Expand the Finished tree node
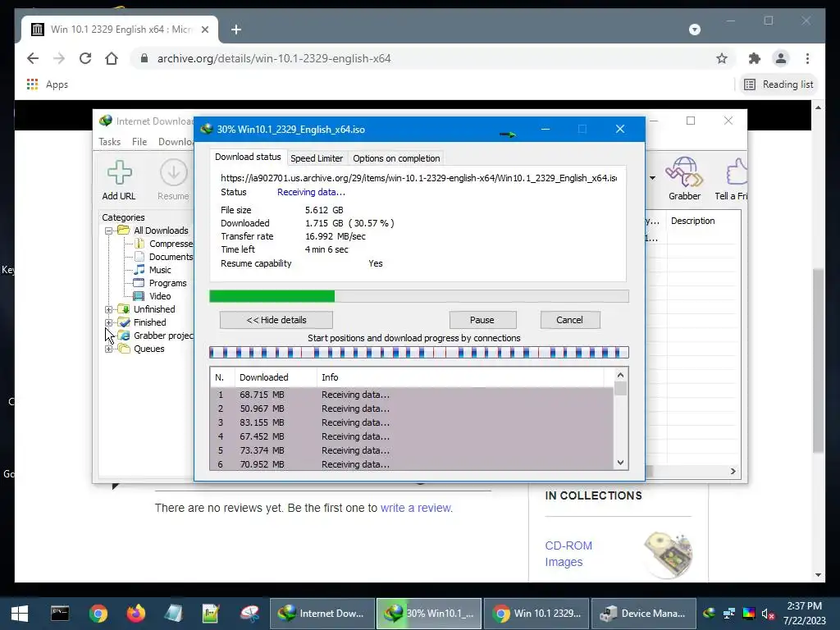This screenshot has height=630, width=840. click(x=109, y=322)
